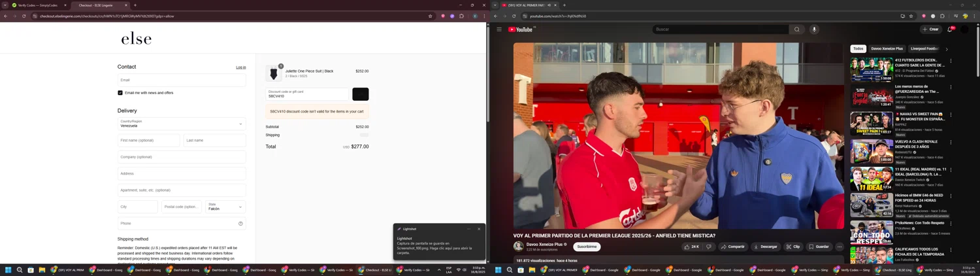Reload the ELSE checkout page

click(x=24, y=16)
